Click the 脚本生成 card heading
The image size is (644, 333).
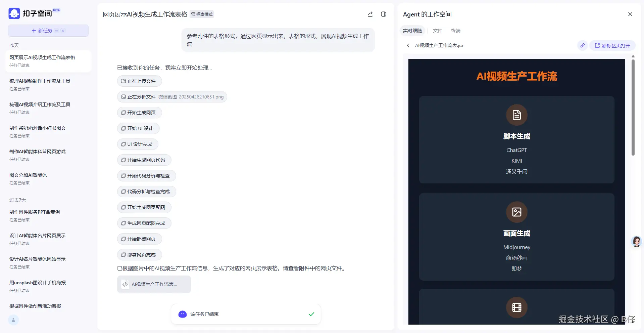[x=516, y=136]
